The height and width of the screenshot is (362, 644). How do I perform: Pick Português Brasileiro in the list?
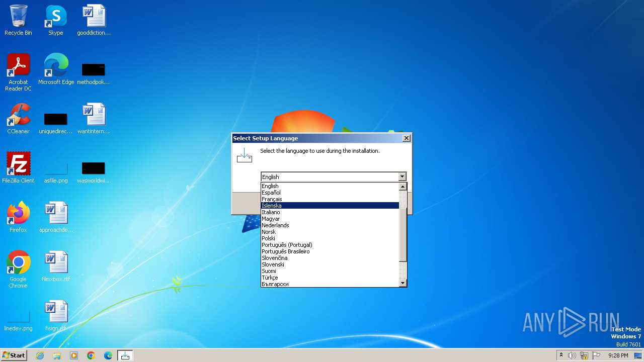(330, 251)
